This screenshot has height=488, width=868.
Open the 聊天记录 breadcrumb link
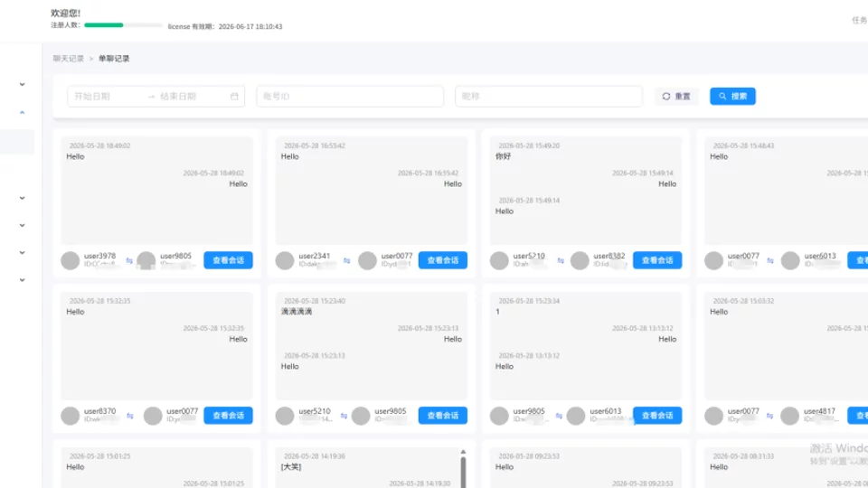pyautogui.click(x=69, y=59)
